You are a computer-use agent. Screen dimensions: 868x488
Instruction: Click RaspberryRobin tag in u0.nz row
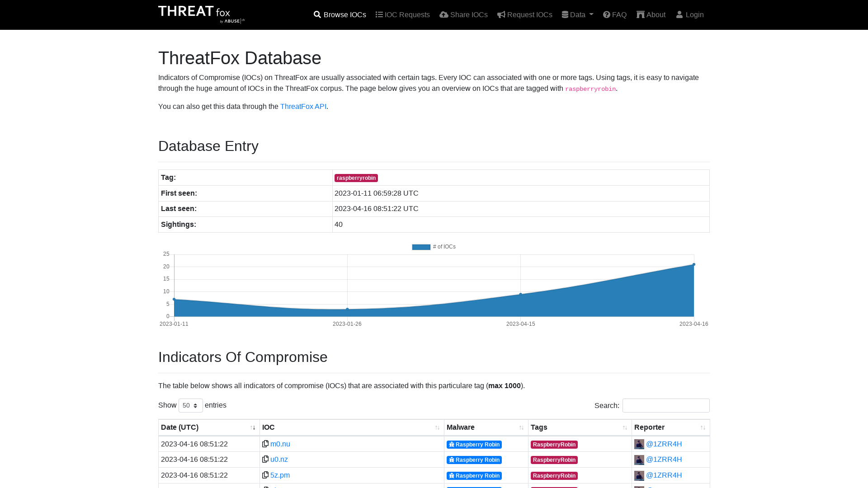pyautogui.click(x=554, y=460)
